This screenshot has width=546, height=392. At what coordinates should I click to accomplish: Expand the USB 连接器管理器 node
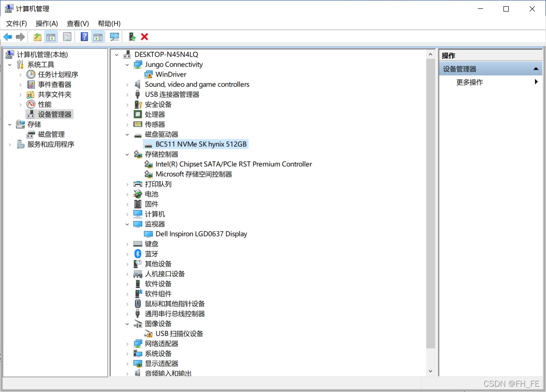tap(127, 94)
